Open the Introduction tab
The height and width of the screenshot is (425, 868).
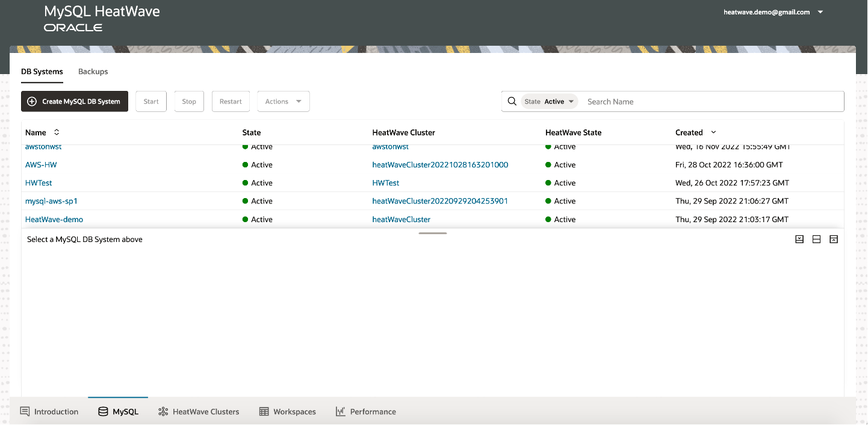(49, 412)
